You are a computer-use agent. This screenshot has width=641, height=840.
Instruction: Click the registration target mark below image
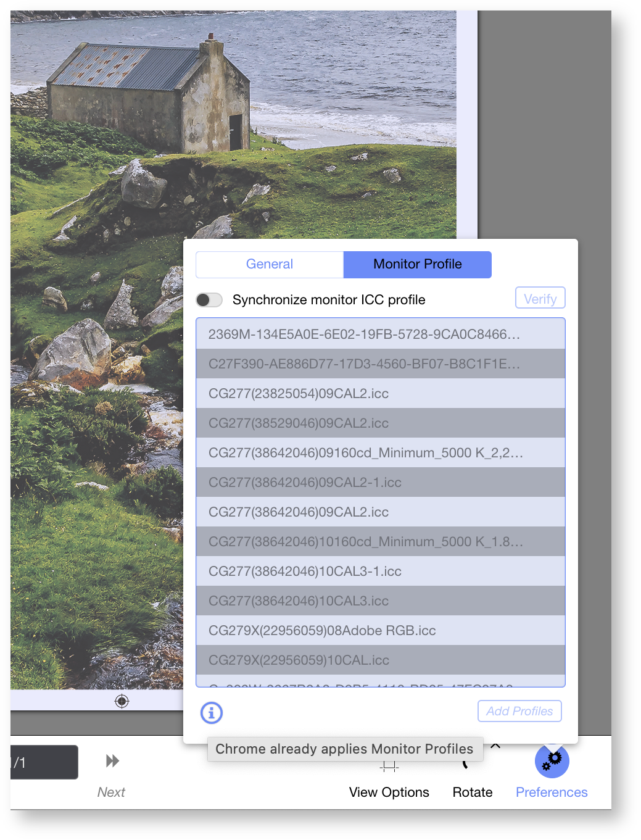click(122, 701)
